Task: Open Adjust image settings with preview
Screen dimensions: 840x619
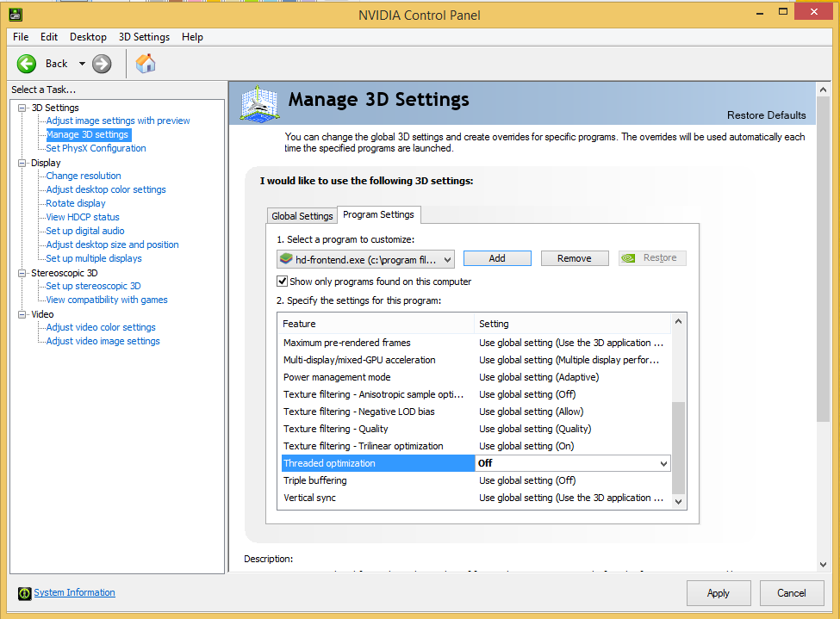Action: click(118, 121)
